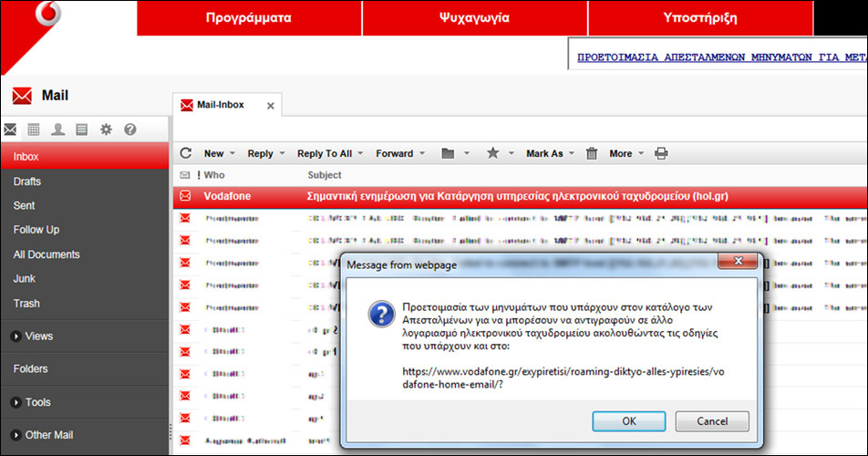Image resolution: width=868 pixels, height=456 pixels.
Task: Open the settings gear icon
Action: (x=106, y=130)
